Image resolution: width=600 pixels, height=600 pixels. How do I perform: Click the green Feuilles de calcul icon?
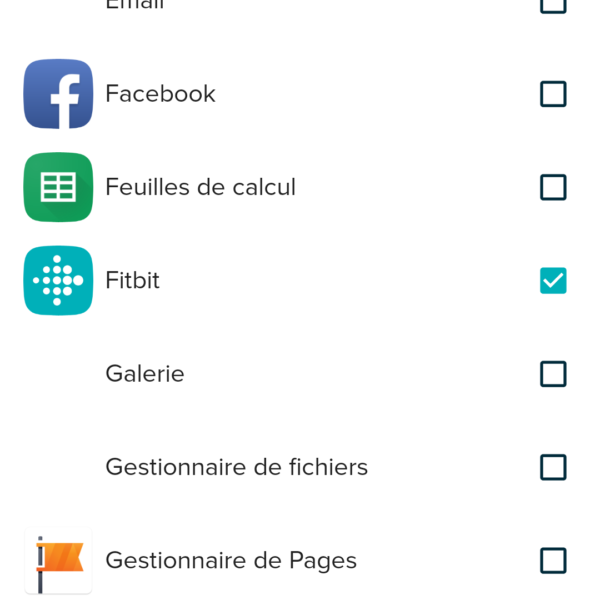pos(58,187)
